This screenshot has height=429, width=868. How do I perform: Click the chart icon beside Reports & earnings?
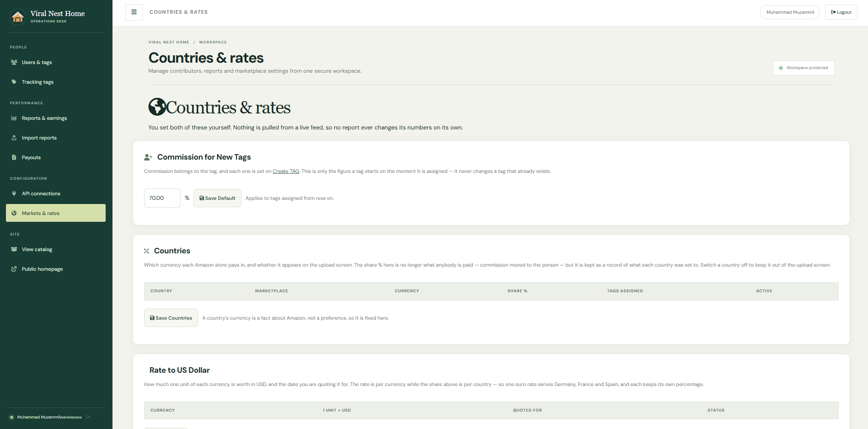click(x=14, y=118)
